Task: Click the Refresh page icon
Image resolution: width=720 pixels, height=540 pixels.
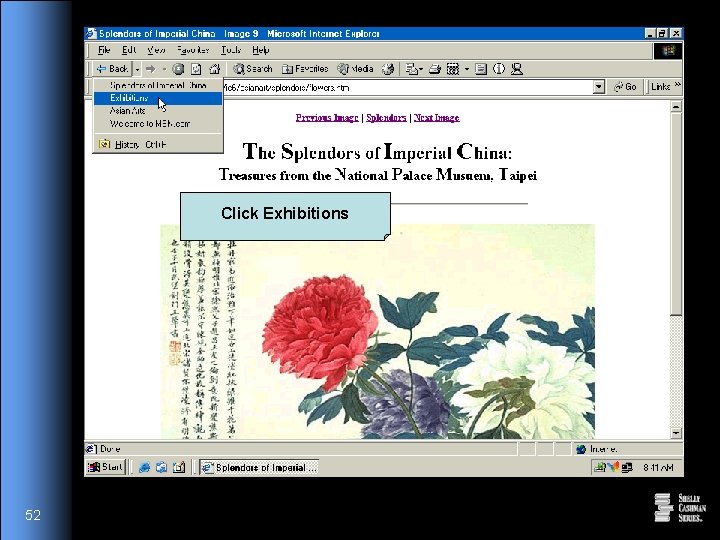Action: click(x=196, y=69)
